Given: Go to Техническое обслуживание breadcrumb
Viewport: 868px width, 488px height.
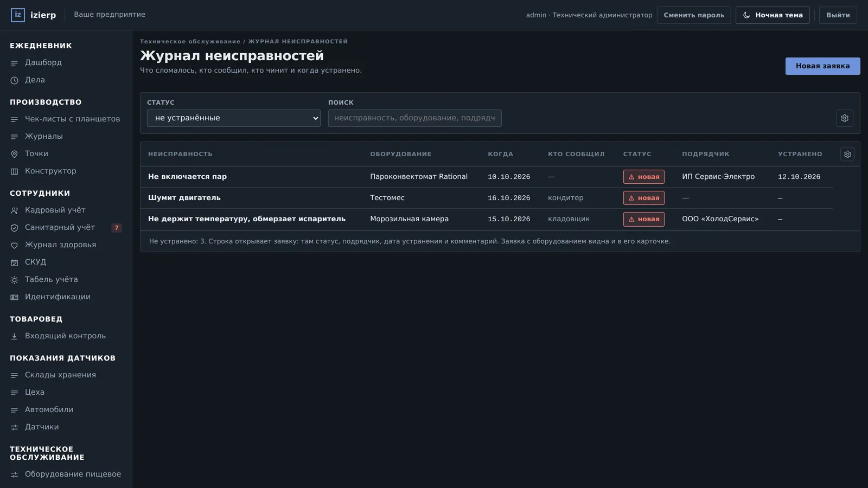Looking at the screenshot, I should tap(190, 41).
